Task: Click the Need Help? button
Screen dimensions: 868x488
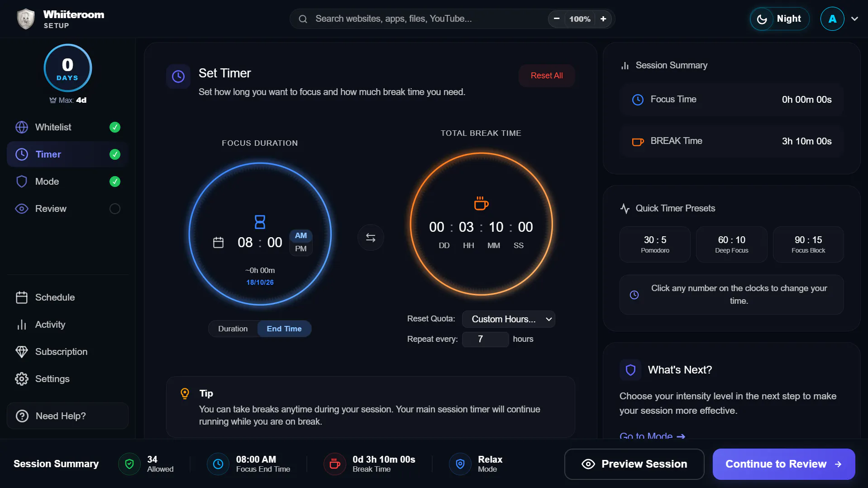Action: pos(67,416)
